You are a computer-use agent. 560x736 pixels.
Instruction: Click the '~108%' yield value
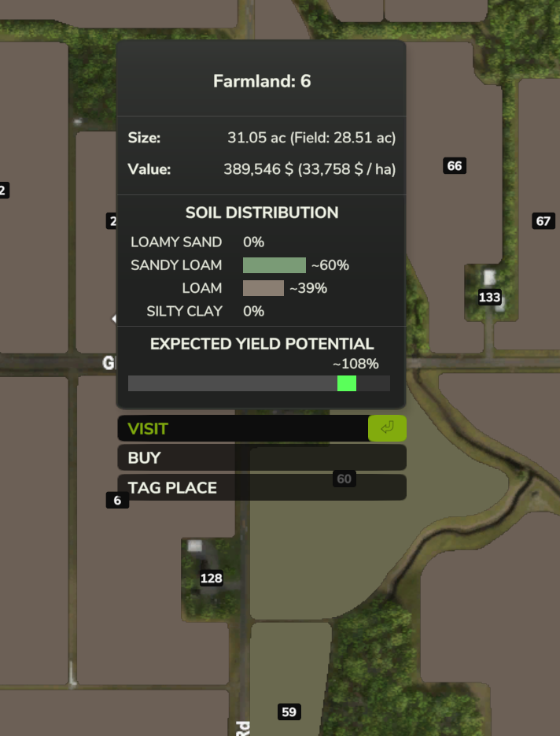point(356,364)
